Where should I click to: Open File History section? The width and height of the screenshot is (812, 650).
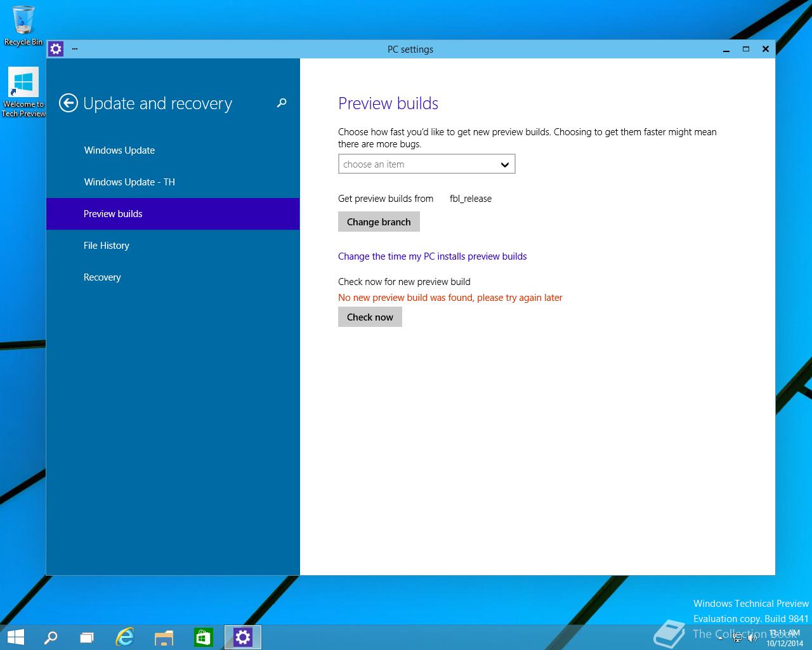point(173,246)
